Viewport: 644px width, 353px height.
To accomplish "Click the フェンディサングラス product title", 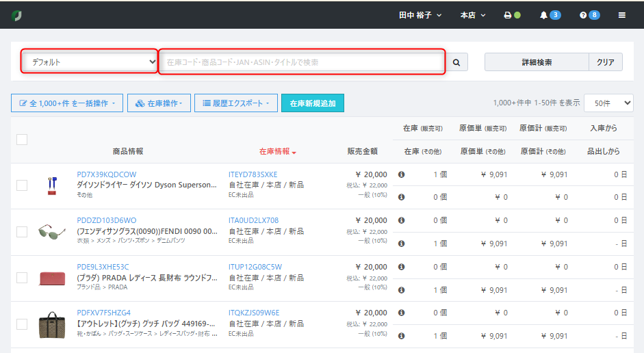I will (x=147, y=231).
